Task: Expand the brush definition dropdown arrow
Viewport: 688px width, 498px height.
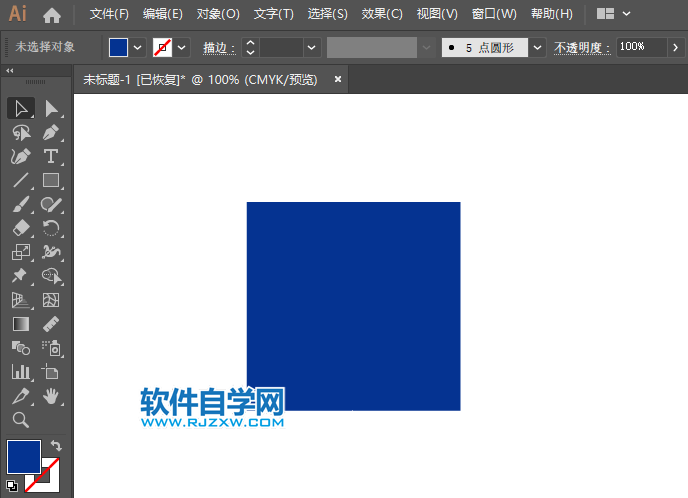Action: (537, 47)
